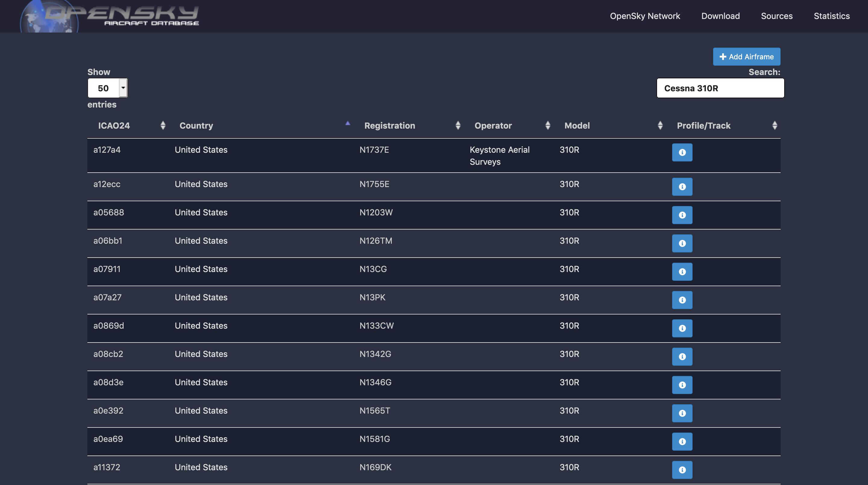
Task: Open the Show entries count dropdown
Action: point(108,88)
